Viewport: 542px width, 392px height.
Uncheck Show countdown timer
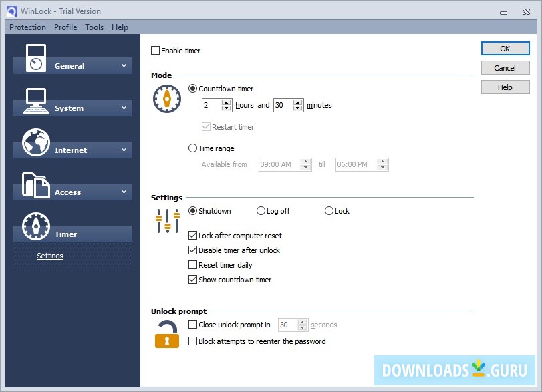(x=192, y=280)
